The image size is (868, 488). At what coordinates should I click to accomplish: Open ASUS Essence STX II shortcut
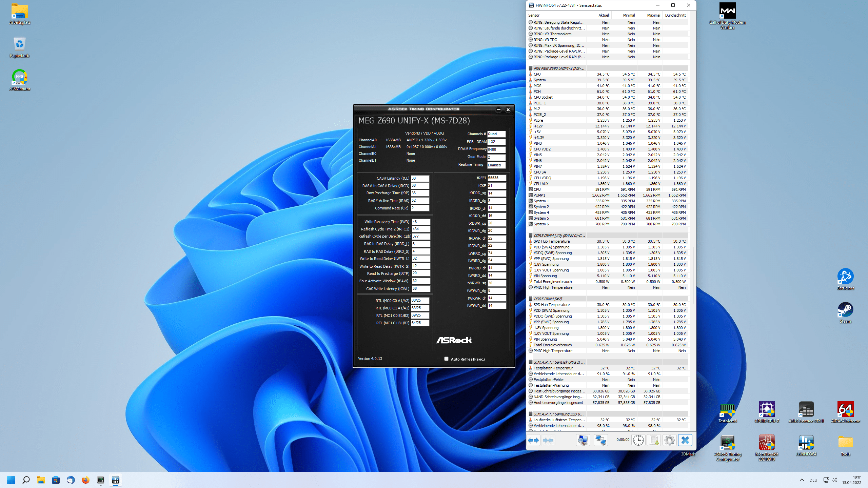coord(806,412)
